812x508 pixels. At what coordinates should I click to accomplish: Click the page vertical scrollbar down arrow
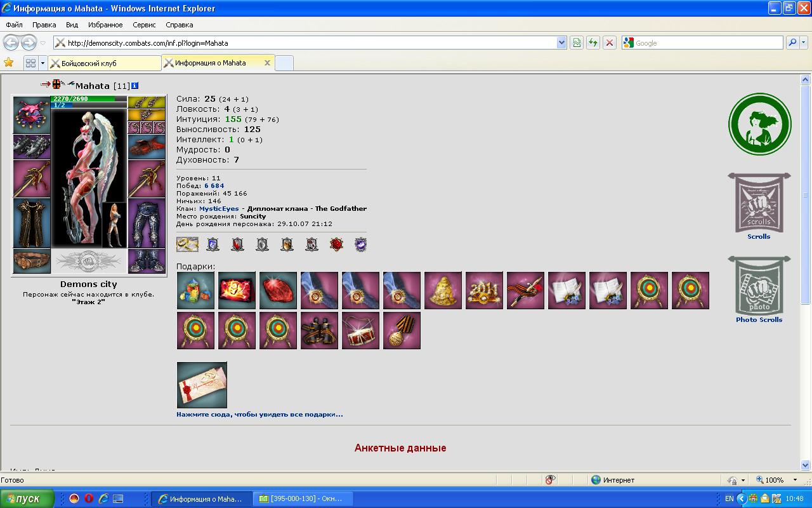[x=806, y=465]
